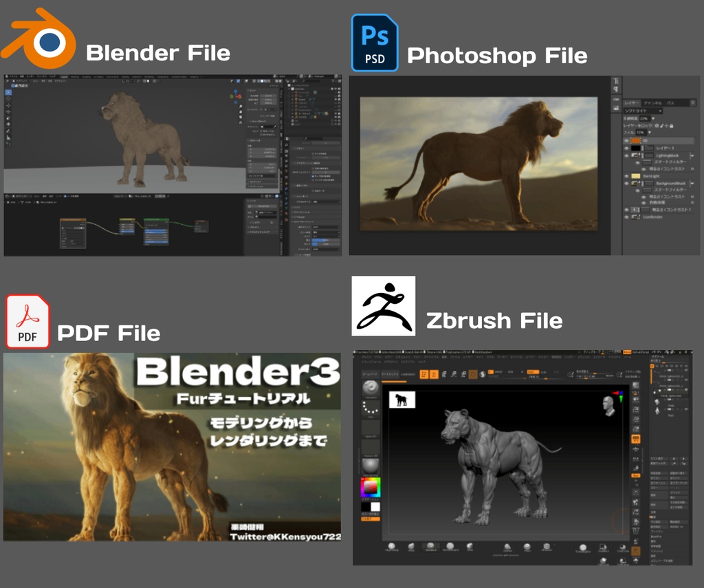This screenshot has height=588, width=704.
Task: Select Blender's Measure tool
Action: point(8,138)
